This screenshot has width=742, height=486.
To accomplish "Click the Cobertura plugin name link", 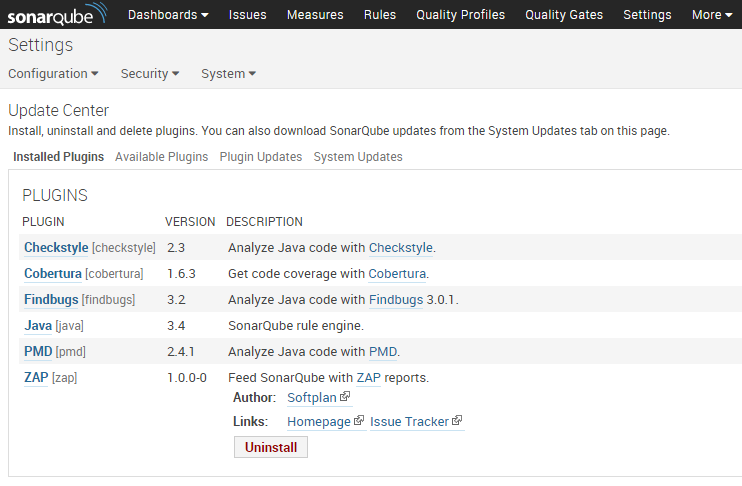I will (53, 274).
